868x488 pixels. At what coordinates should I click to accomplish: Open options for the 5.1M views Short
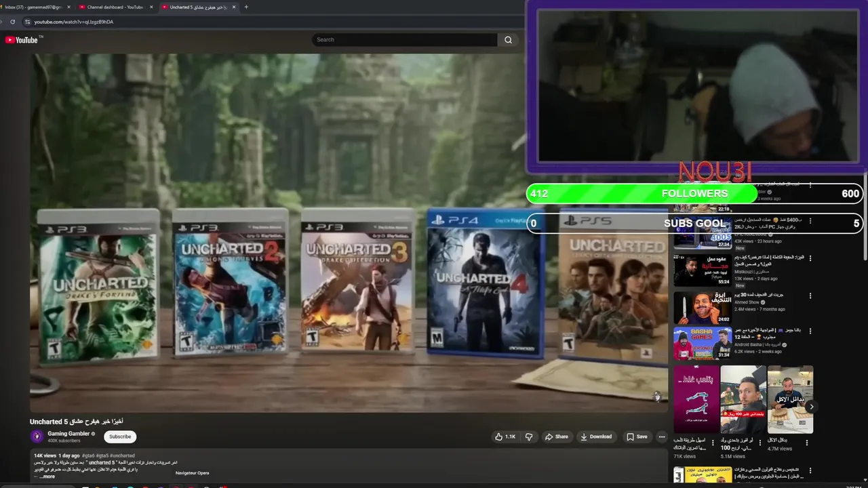(x=760, y=443)
